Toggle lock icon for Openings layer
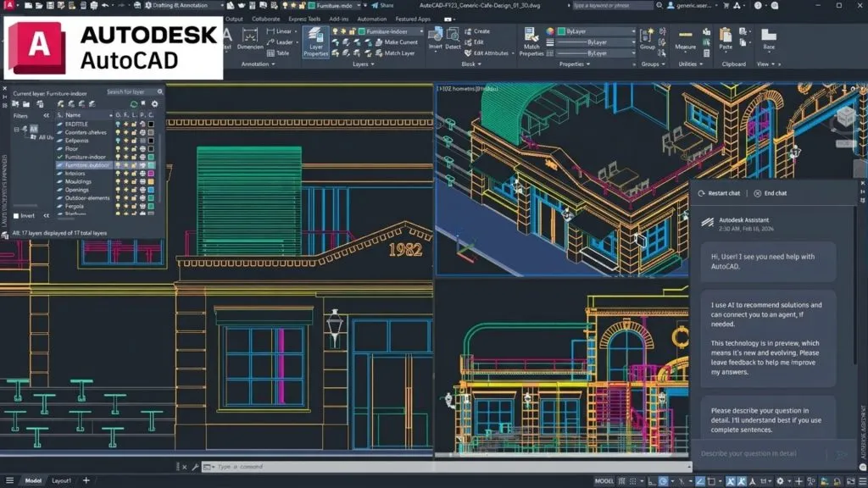 click(133, 190)
